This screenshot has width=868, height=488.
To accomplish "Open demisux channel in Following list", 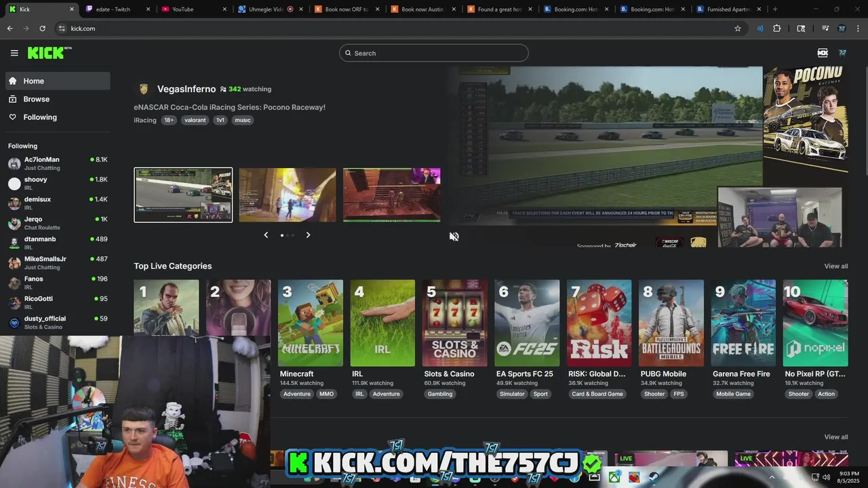I will tap(58, 203).
